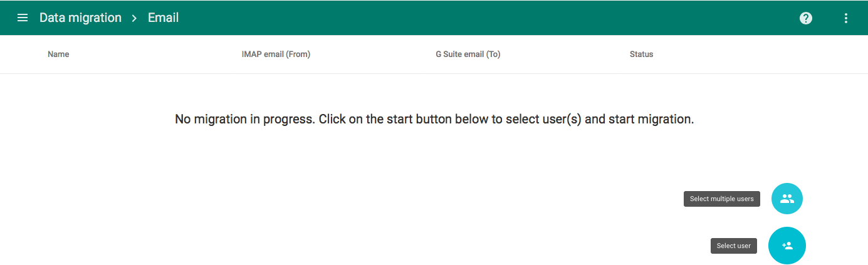Viewport: 868px width, 265px height.
Task: Click the IMAP email (From) column header
Action: (x=276, y=55)
